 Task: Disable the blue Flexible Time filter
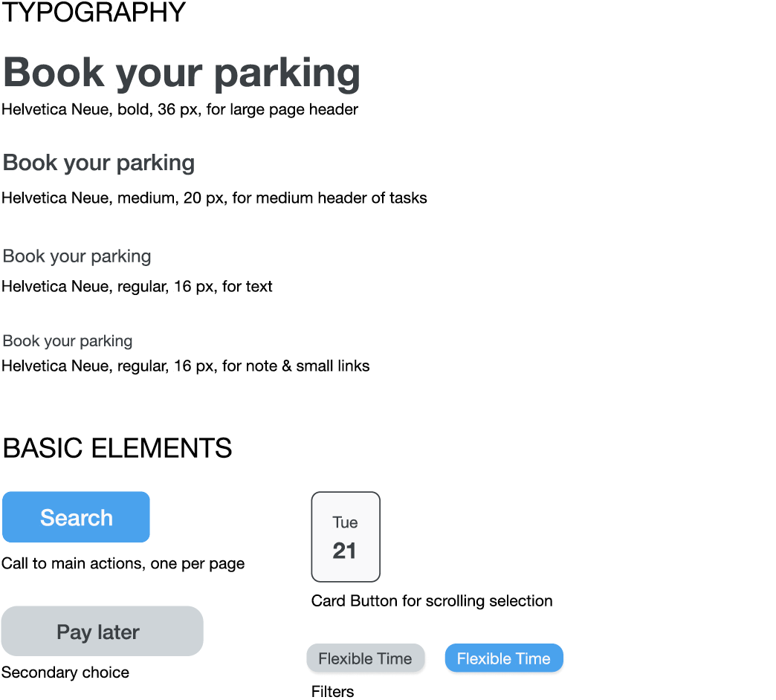click(504, 658)
